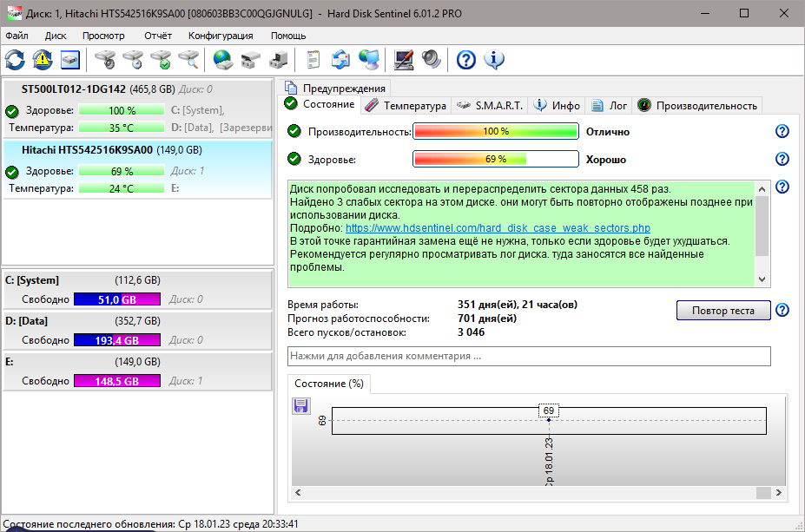The width and height of the screenshot is (805, 532).
Task: Click the 100 % Производительность gradient bar
Action: pyautogui.click(x=496, y=131)
